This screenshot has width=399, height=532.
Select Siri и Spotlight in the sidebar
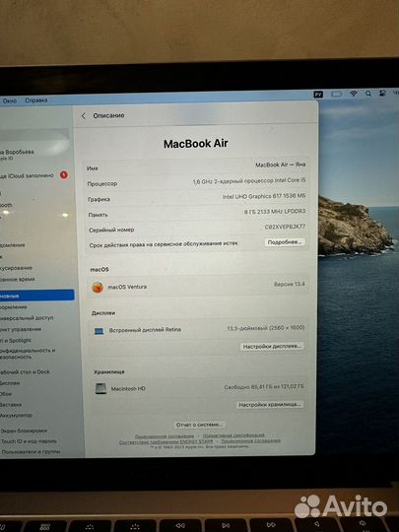point(16,340)
